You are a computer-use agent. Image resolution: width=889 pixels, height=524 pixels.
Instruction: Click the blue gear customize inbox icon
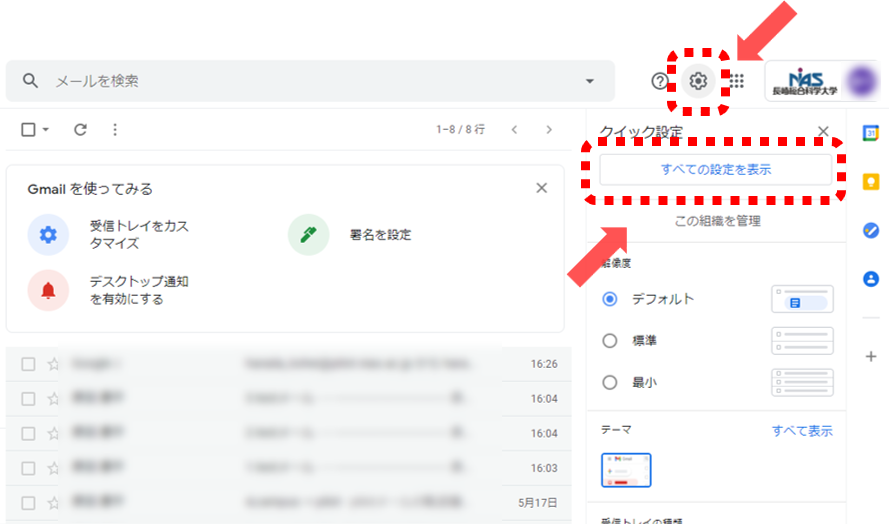pyautogui.click(x=48, y=234)
